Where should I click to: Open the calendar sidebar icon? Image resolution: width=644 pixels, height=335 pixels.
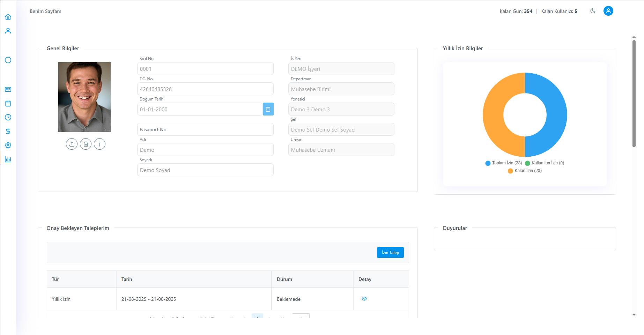point(8,103)
